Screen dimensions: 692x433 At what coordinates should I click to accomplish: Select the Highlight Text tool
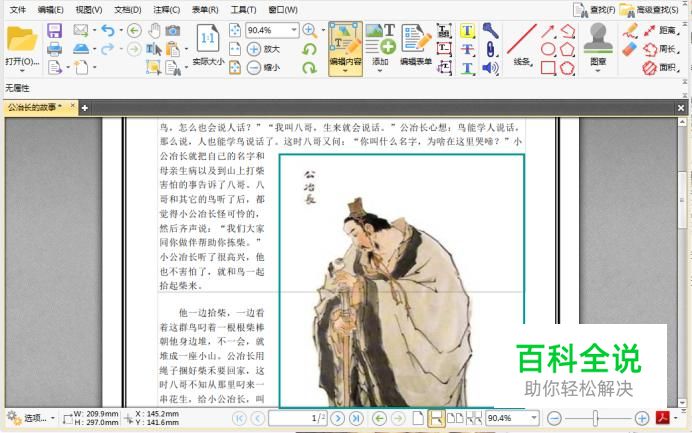[x=467, y=30]
